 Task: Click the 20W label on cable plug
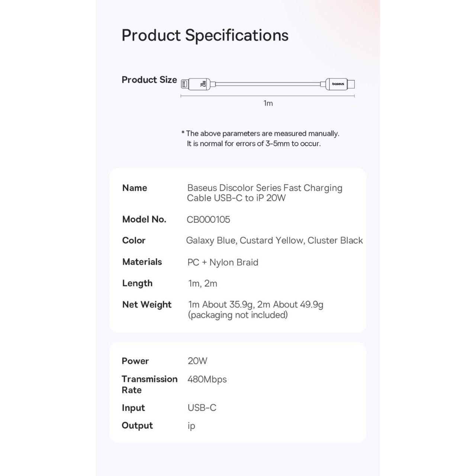pyautogui.click(x=203, y=84)
